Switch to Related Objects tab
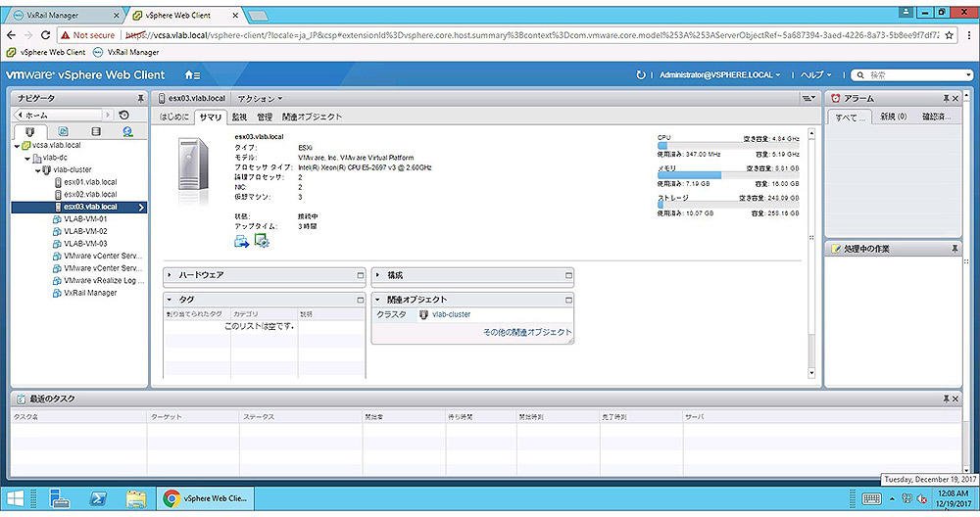This screenshot has height=517, width=980. (x=312, y=117)
